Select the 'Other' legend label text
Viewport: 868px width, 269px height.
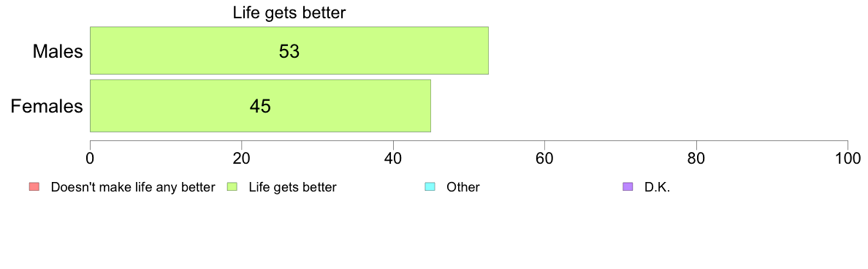[462, 187]
